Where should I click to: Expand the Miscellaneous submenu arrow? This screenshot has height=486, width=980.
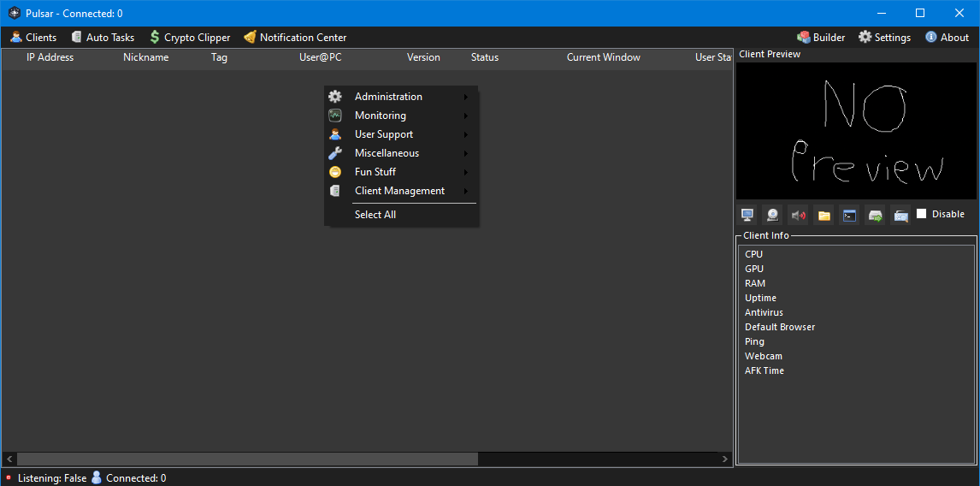(466, 153)
